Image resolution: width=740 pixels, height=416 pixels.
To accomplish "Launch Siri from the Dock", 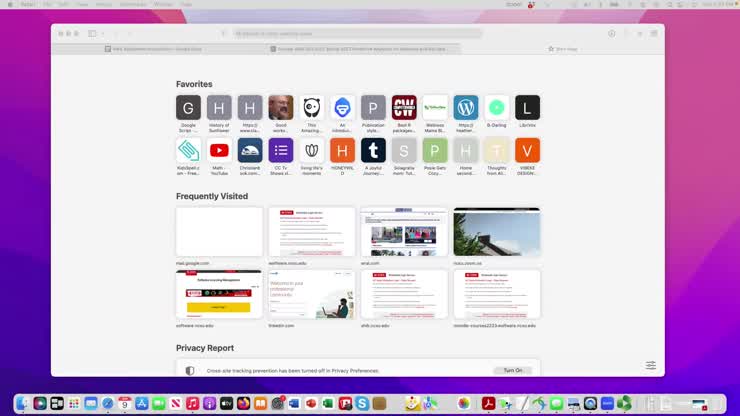I will pyautogui.click(x=40, y=403).
